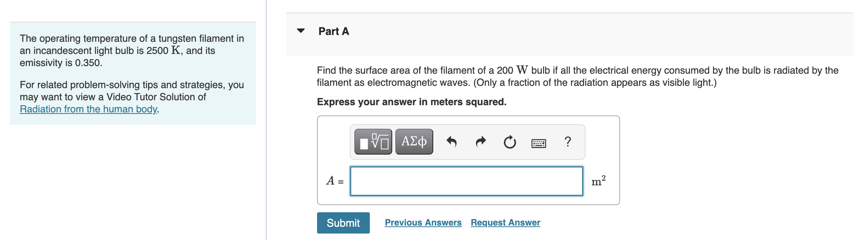Reset the answer field with the circular arrow

click(x=509, y=142)
